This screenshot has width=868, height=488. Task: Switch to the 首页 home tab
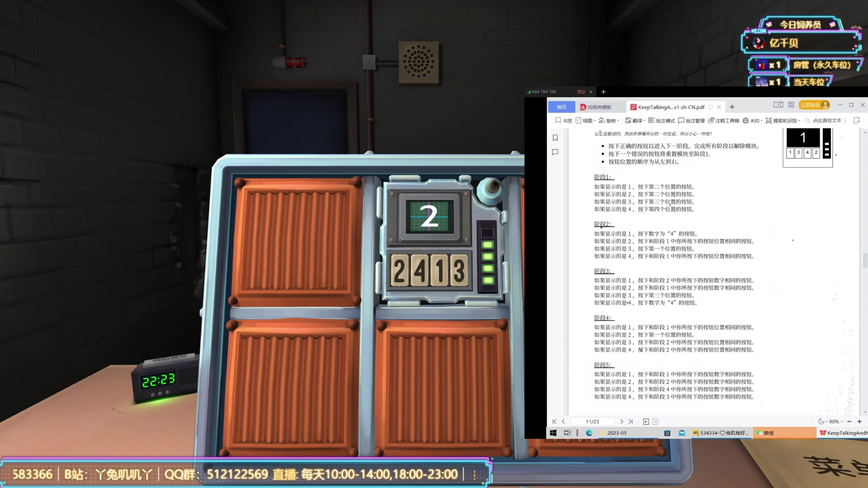561,107
